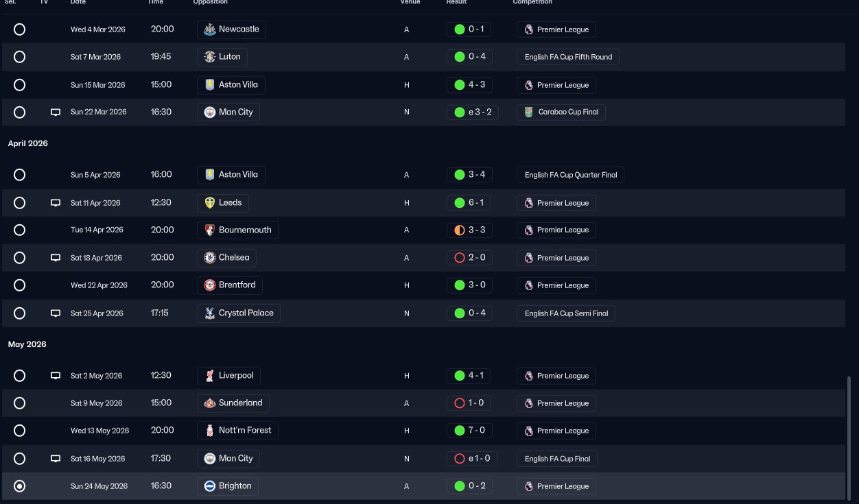Viewport: 859px width, 504px height.
Task: Open the Man City Carabao Cup Final result e 3-2
Action: coord(473,112)
